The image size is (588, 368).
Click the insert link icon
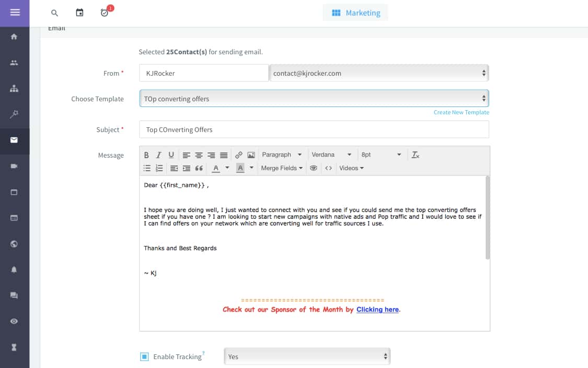(239, 155)
